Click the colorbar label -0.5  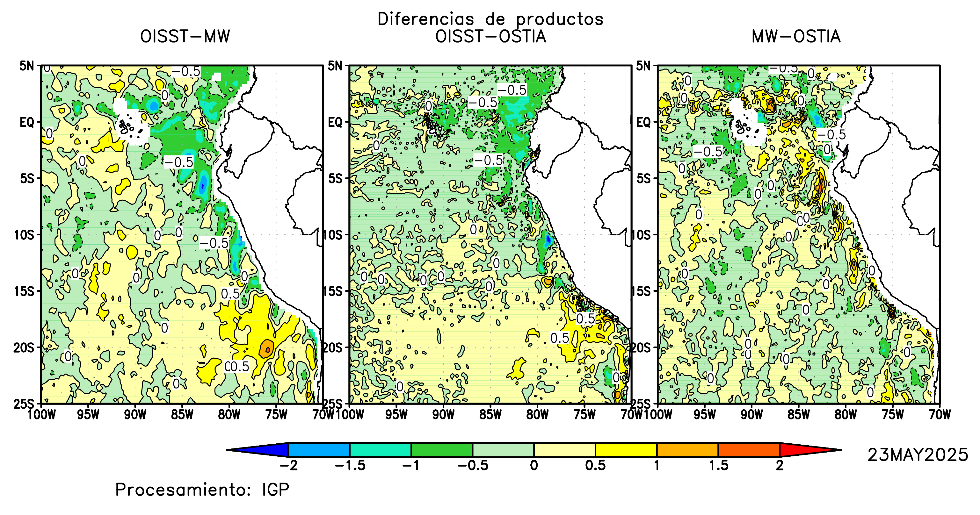click(x=473, y=466)
